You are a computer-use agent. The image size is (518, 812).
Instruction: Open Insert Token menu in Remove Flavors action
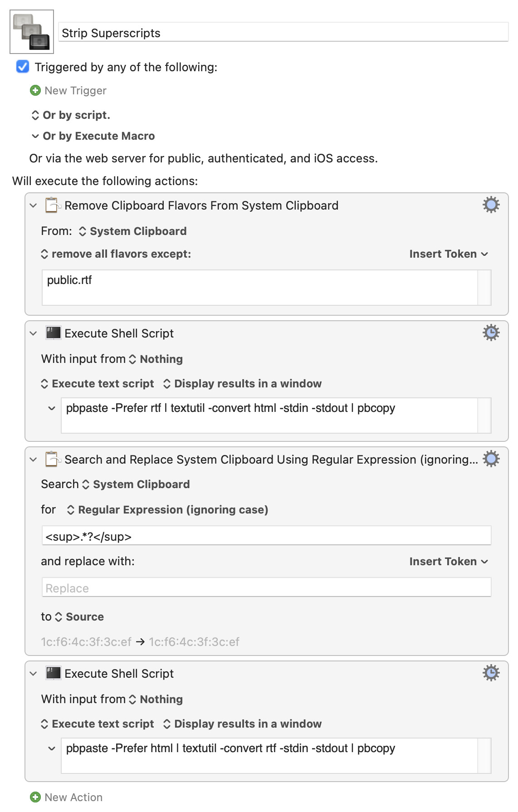[x=448, y=254]
